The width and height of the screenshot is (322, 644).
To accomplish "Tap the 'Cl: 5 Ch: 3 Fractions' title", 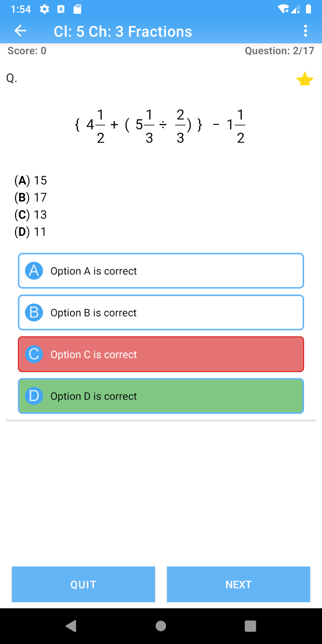I will (123, 32).
